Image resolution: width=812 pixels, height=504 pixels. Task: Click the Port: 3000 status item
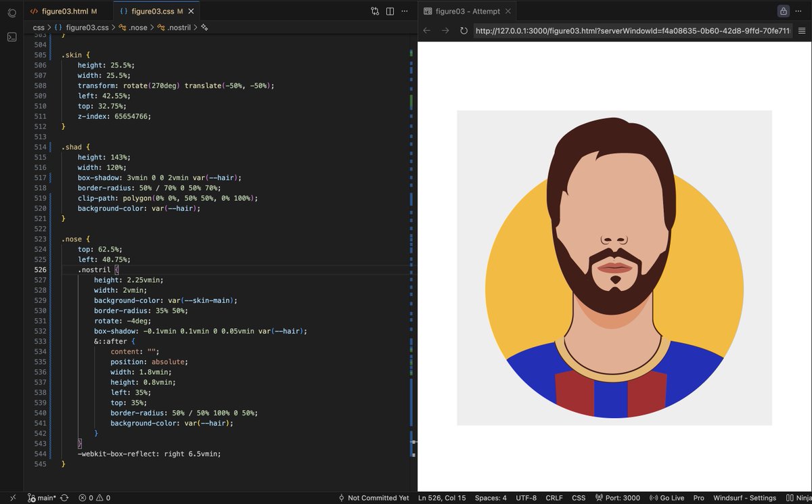click(617, 498)
